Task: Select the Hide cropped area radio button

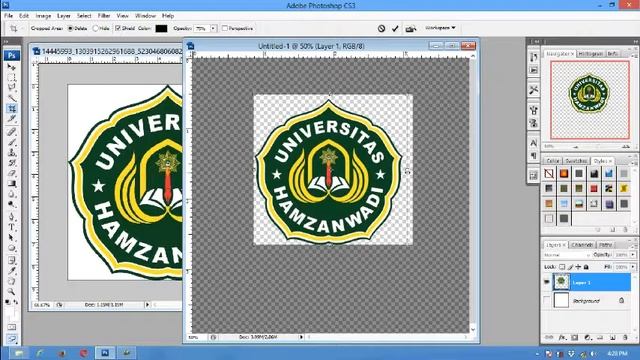Action: coord(95,29)
